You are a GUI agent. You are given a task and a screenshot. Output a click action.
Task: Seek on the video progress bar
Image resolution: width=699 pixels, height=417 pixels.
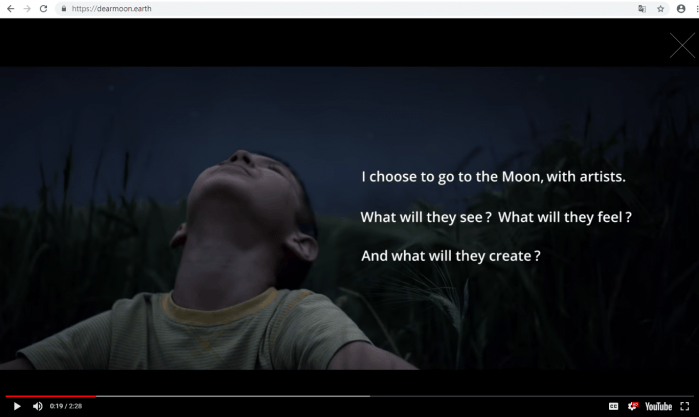tap(350, 396)
